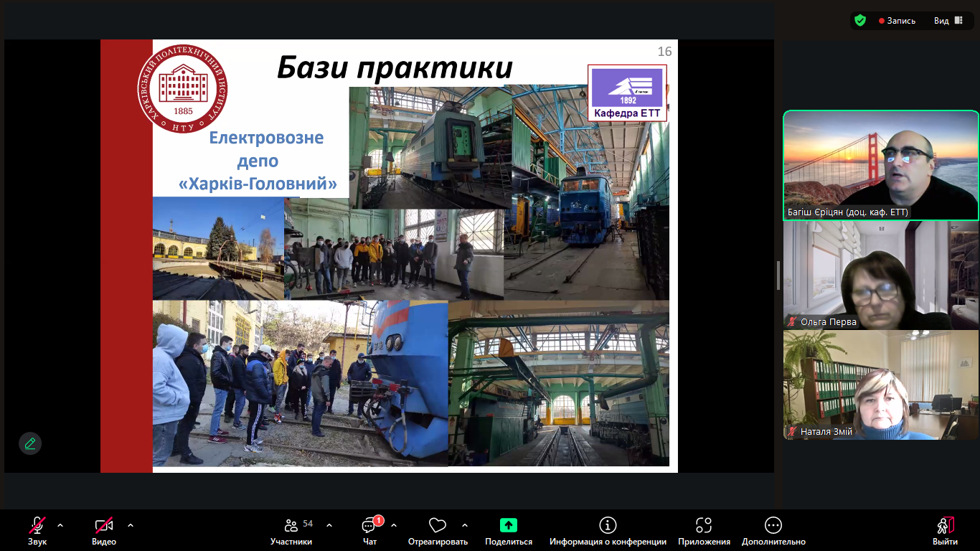Click the Запись recording indicator
Viewport: 980px width, 551px height.
897,21
